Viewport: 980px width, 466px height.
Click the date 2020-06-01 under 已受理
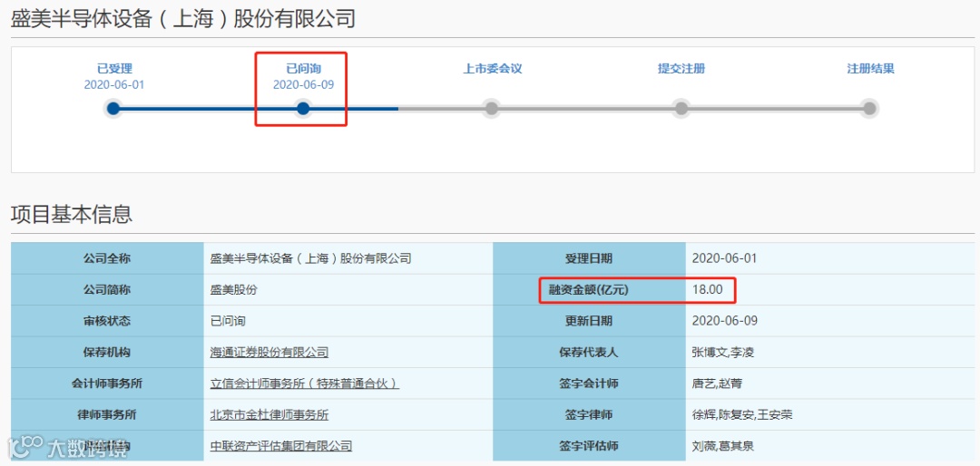pos(114,84)
